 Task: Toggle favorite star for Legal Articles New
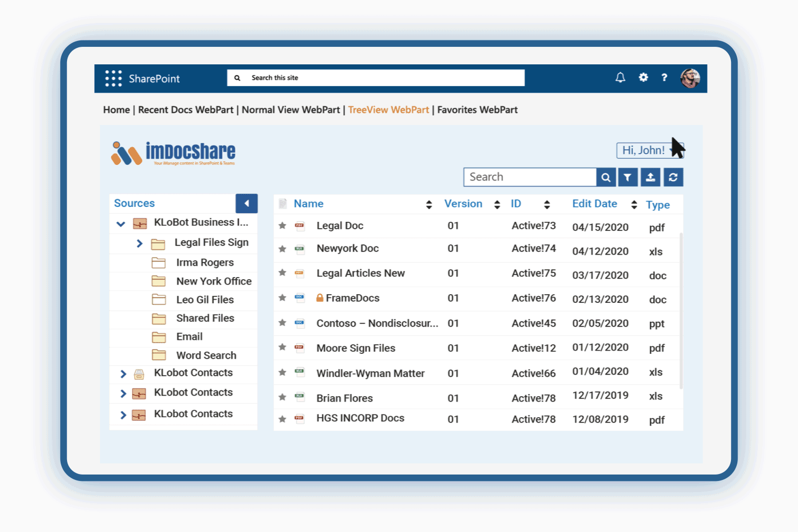pos(282,272)
